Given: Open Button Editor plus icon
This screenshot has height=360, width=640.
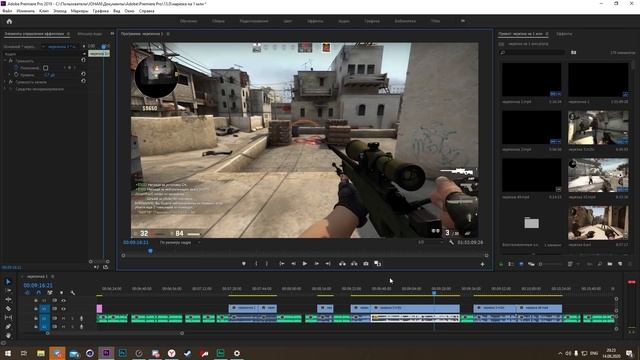Looking at the screenshot, I should [x=482, y=264].
